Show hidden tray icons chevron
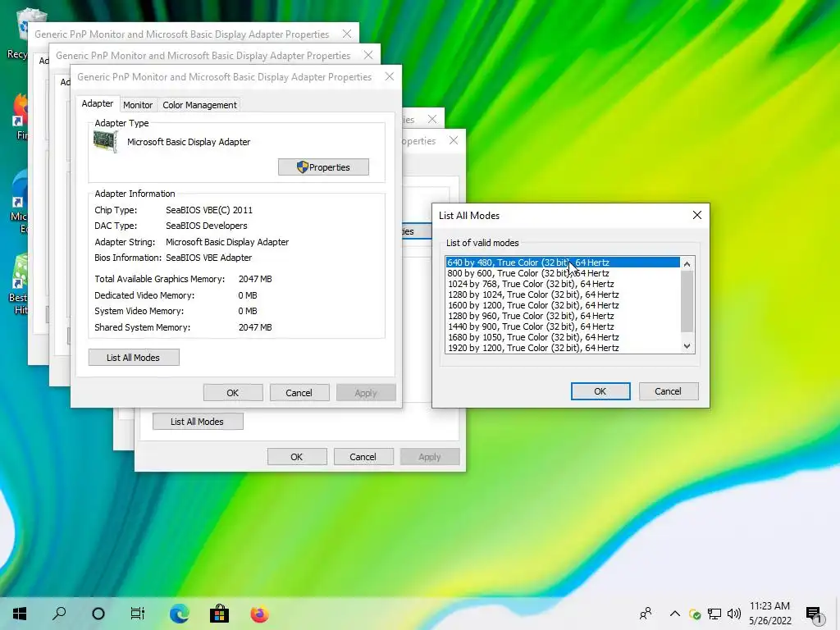Image resolution: width=840 pixels, height=630 pixels. pos(675,614)
